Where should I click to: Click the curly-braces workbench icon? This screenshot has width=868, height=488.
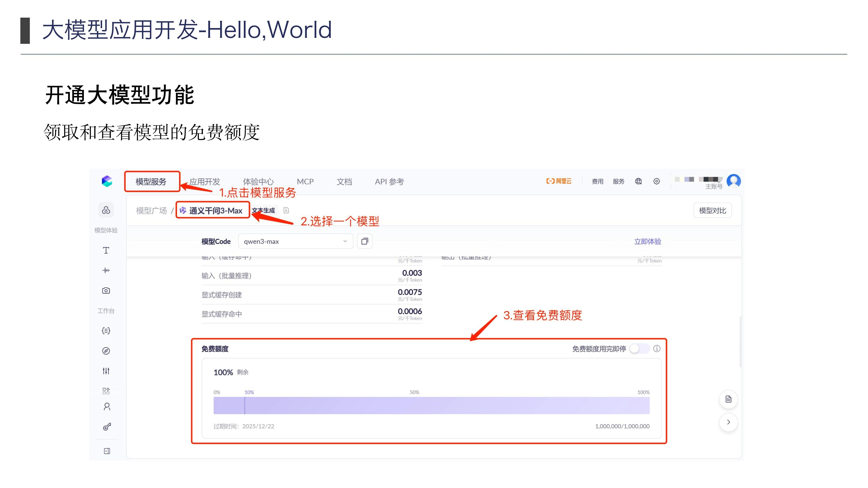(x=106, y=331)
